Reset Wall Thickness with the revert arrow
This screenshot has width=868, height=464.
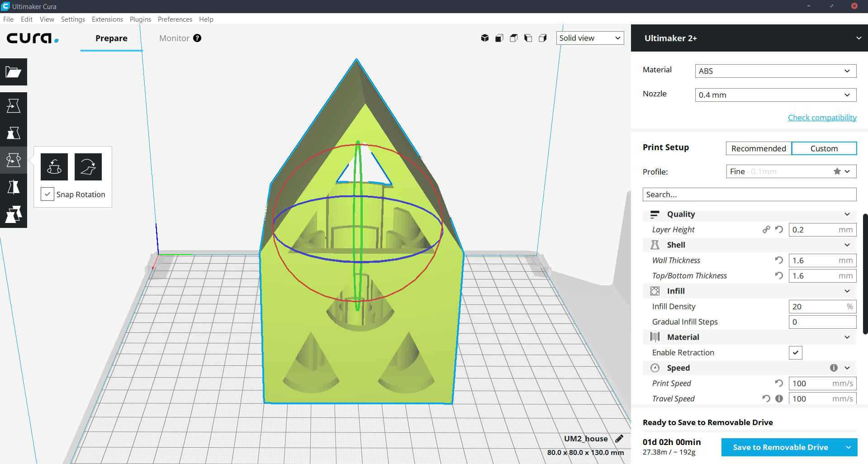click(779, 260)
